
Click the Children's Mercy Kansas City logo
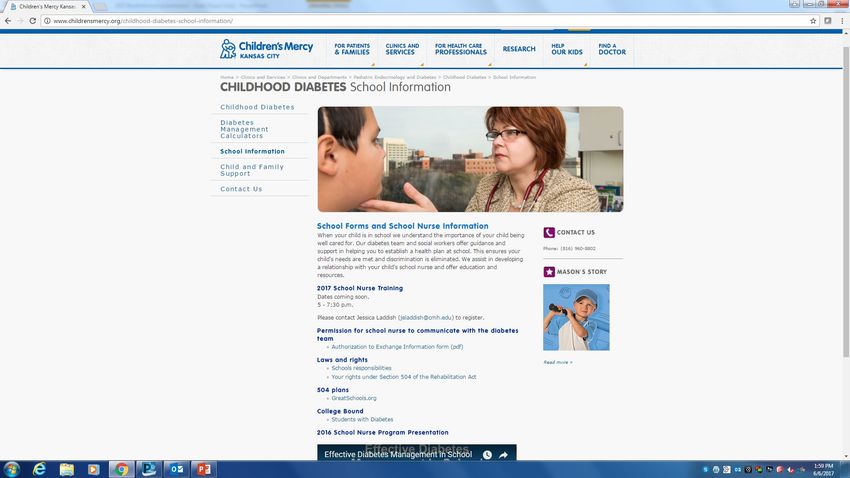[x=266, y=49]
